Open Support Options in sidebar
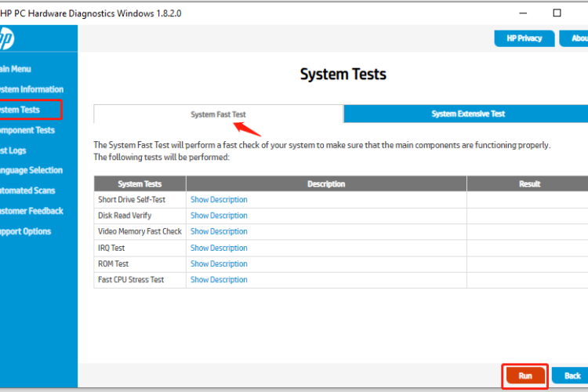588x392 pixels. pos(26,231)
